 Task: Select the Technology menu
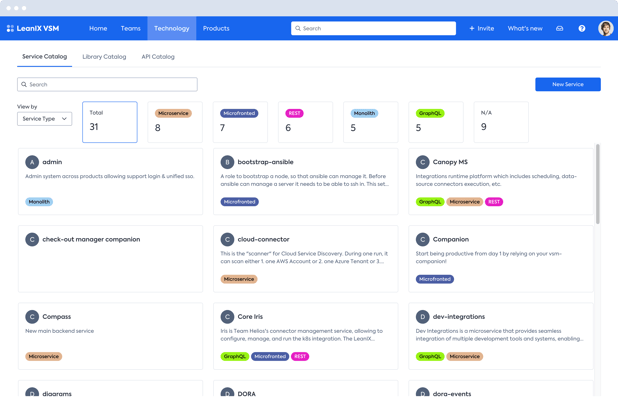pyautogui.click(x=171, y=28)
